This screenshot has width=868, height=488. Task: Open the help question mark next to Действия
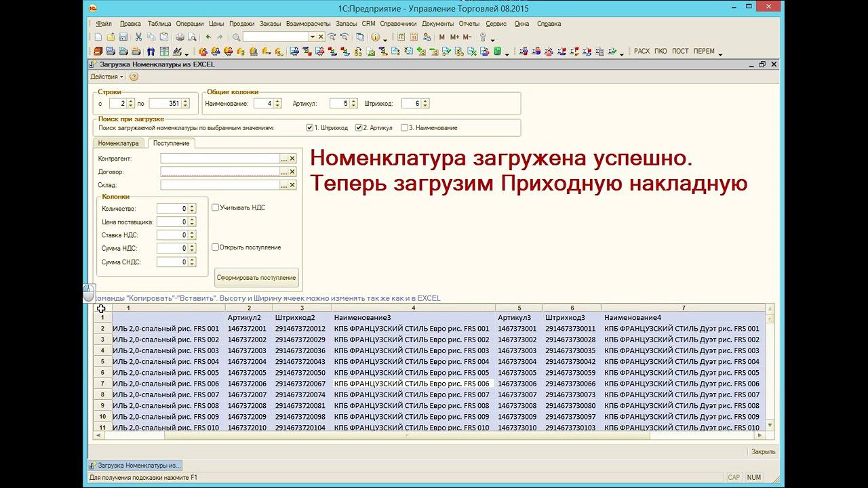pyautogui.click(x=134, y=77)
